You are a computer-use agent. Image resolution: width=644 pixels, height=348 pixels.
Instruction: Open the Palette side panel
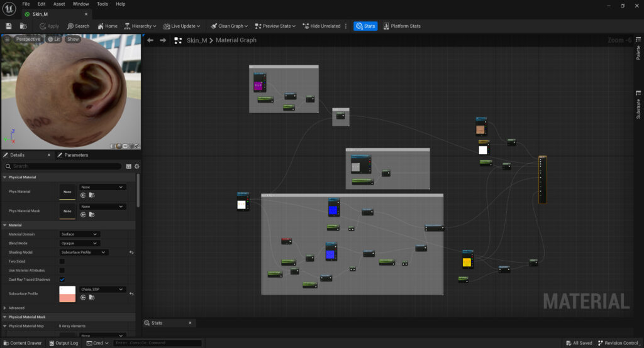pos(638,49)
